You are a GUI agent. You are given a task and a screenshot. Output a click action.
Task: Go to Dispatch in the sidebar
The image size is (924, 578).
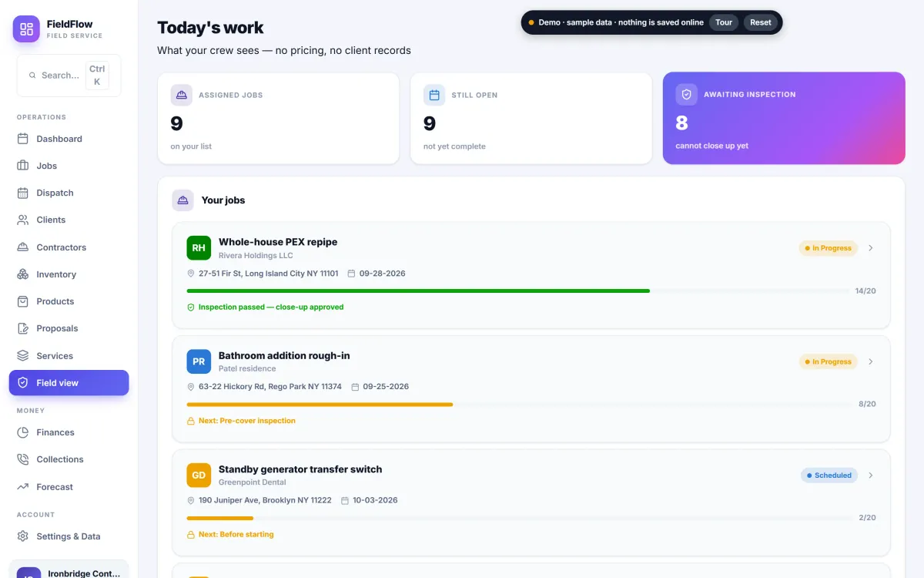coord(69,193)
